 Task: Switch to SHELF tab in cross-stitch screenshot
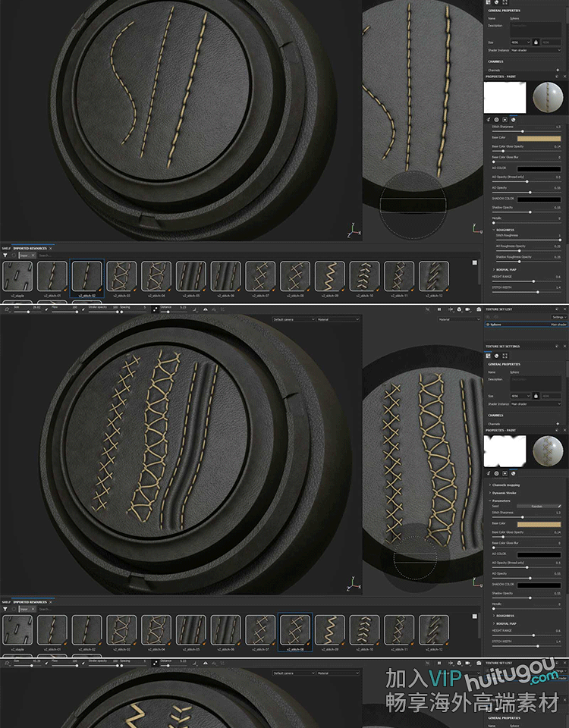click(6, 602)
